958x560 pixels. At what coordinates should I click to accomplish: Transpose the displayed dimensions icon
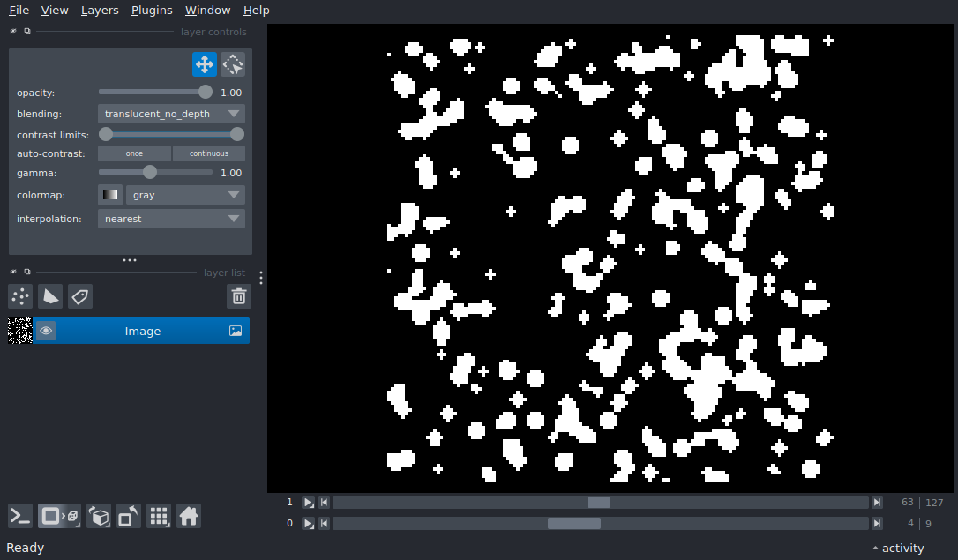pyautogui.click(x=129, y=517)
